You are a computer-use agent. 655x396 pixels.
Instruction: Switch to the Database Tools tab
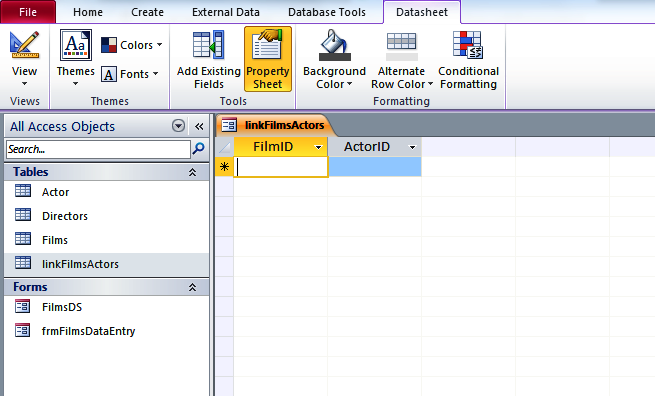click(327, 12)
